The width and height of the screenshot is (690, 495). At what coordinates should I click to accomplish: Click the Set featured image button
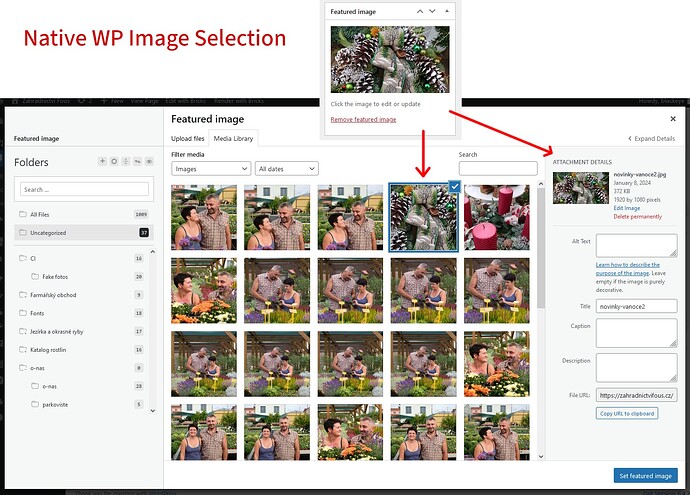coord(646,476)
